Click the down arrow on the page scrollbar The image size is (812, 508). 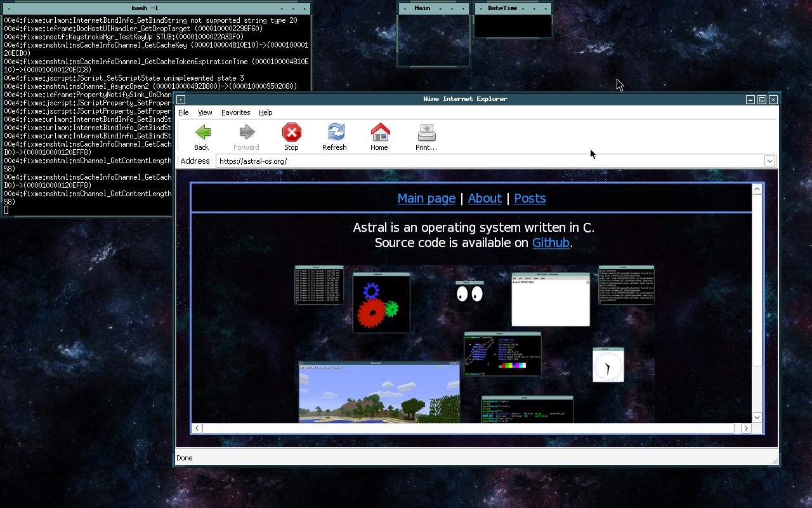pyautogui.click(x=756, y=417)
